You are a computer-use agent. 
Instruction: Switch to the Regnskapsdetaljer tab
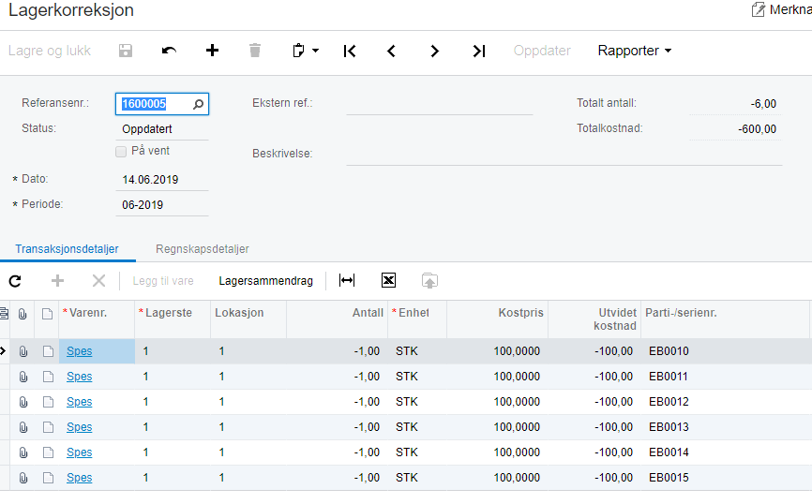click(x=202, y=249)
